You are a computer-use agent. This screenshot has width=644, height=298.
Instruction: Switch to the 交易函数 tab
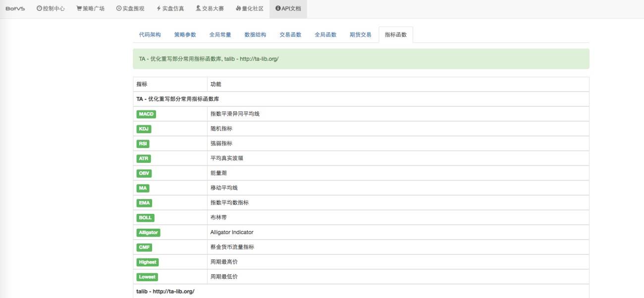[291, 35]
